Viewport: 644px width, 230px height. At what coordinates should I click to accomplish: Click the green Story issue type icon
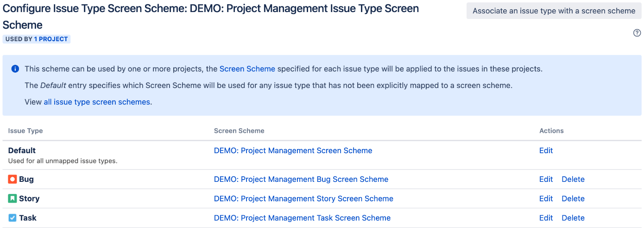click(13, 199)
